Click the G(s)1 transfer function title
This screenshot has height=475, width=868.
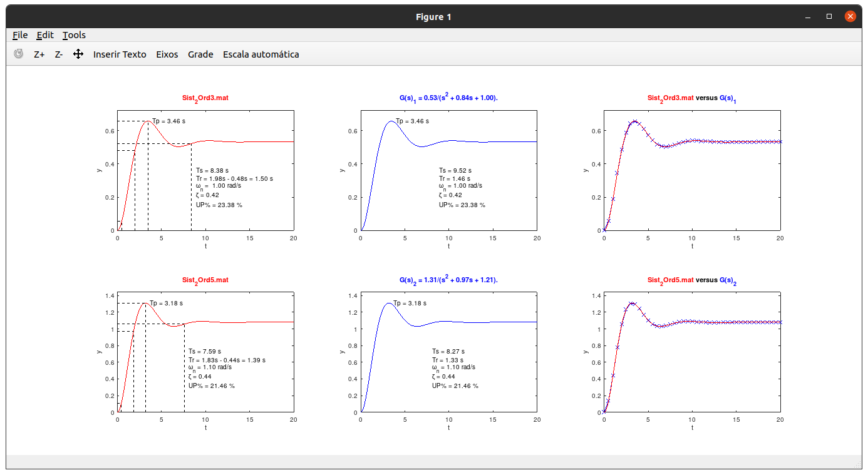(x=448, y=98)
